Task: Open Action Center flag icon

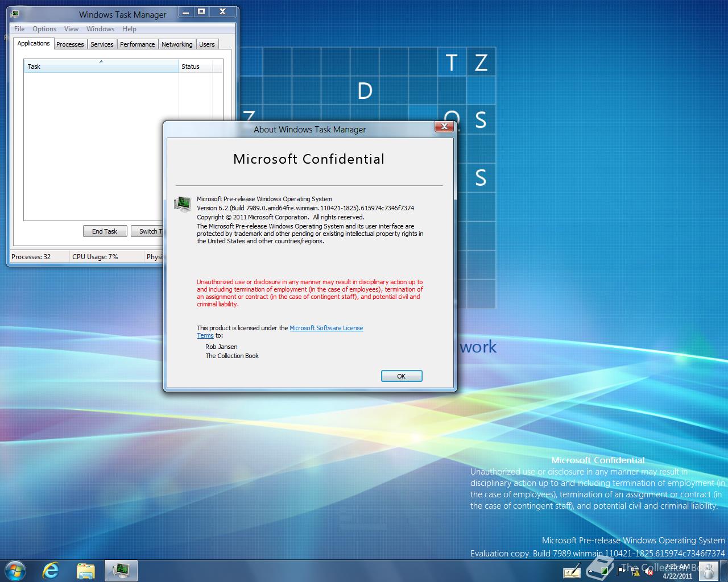Action: (621, 571)
